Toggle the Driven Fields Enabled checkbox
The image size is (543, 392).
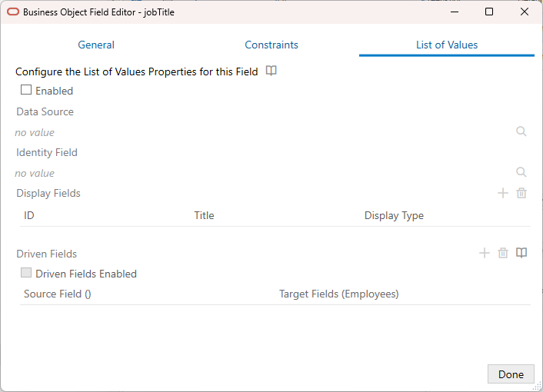pyautogui.click(x=26, y=273)
